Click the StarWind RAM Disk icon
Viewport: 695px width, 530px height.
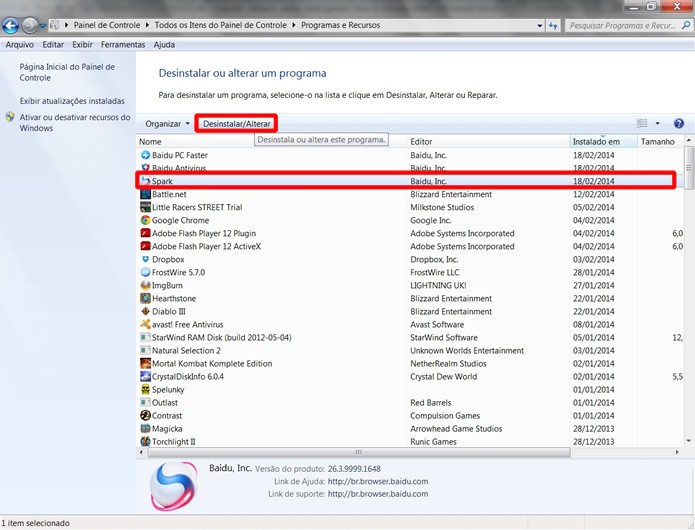point(145,337)
